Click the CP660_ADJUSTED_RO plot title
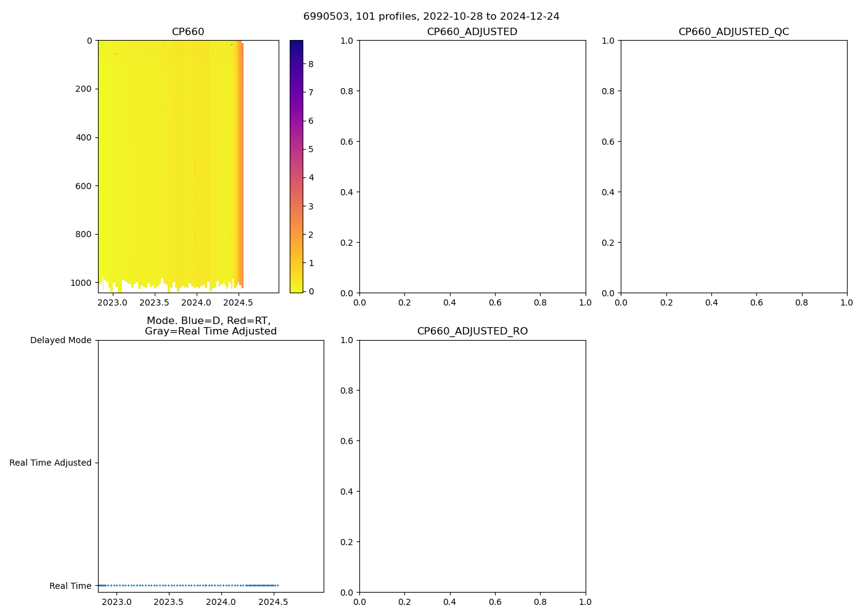 pos(472,331)
